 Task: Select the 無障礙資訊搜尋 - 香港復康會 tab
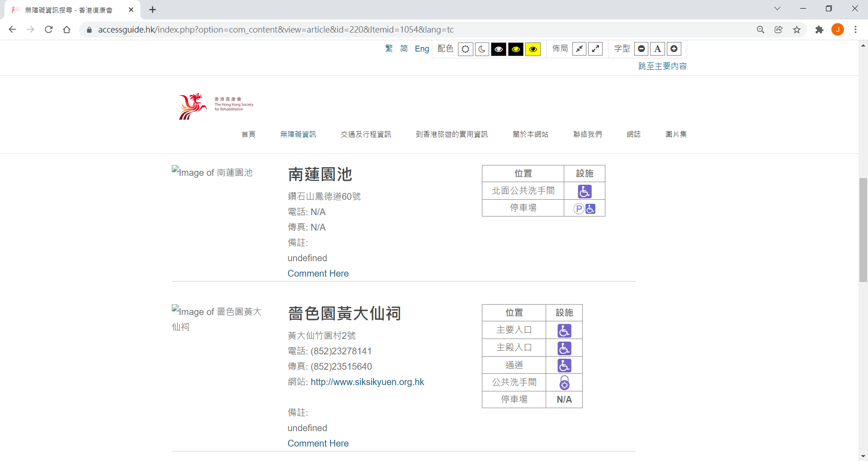tap(72, 10)
